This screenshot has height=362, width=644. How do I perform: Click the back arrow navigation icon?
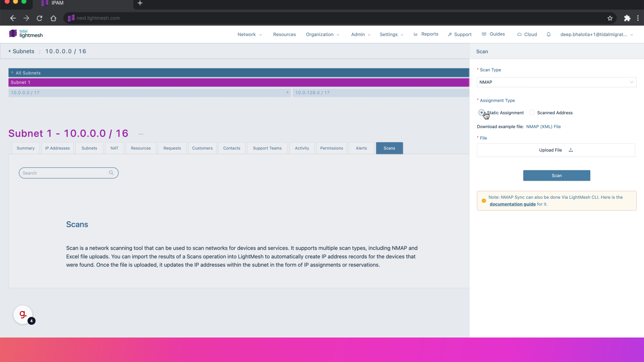click(x=13, y=18)
